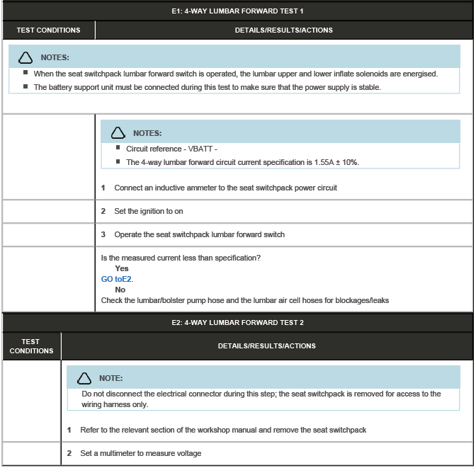Click the warning triangle beside the circuit reference NOTES

point(118,133)
